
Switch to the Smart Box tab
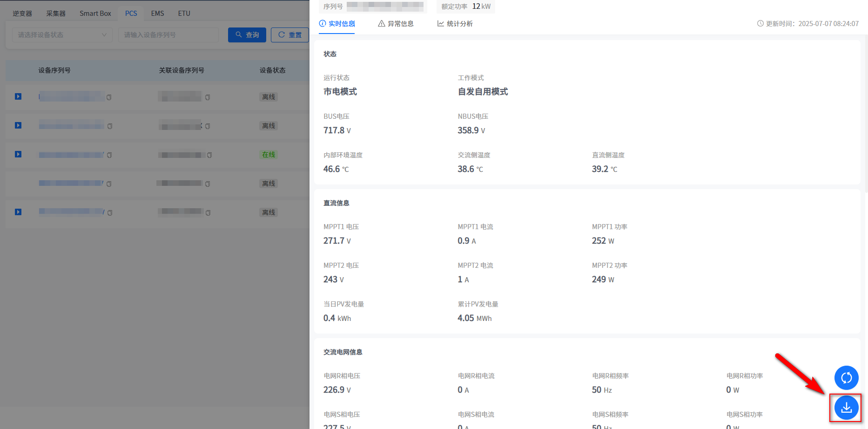click(x=95, y=14)
